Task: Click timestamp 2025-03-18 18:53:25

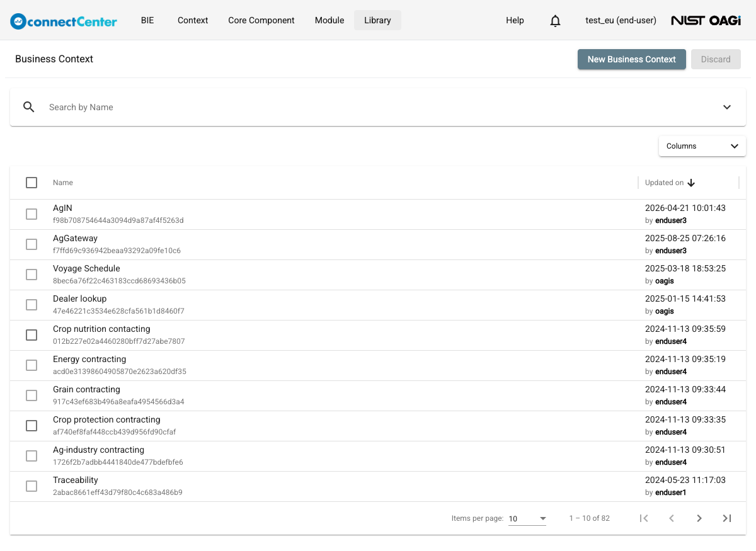Action: click(685, 268)
